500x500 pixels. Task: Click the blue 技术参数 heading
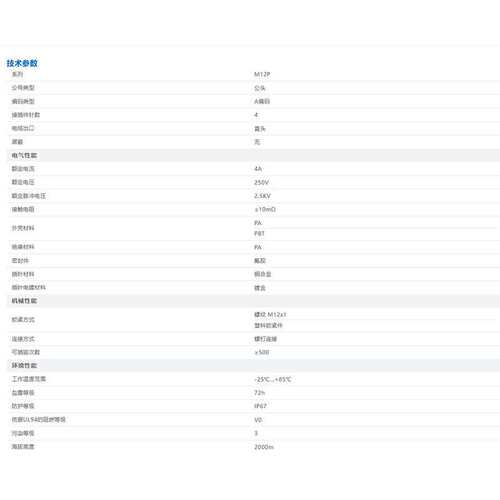tap(22, 63)
